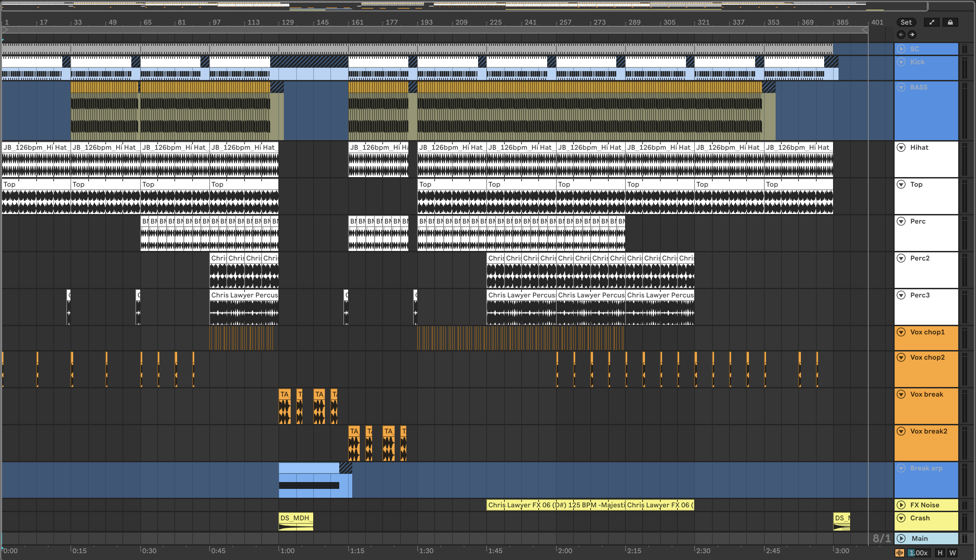Select the FX Noise track name
Image resolution: width=976 pixels, height=560 pixels.
[924, 505]
